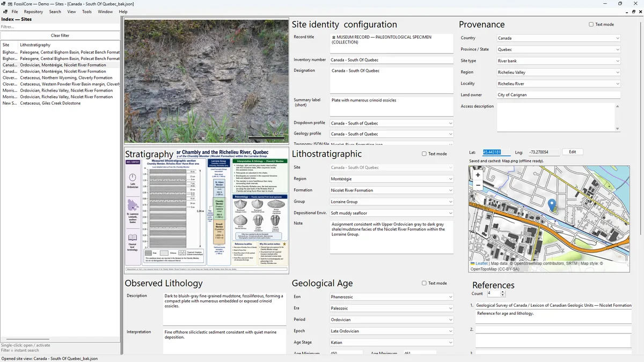Expand the Epoch dropdown

coord(392,331)
